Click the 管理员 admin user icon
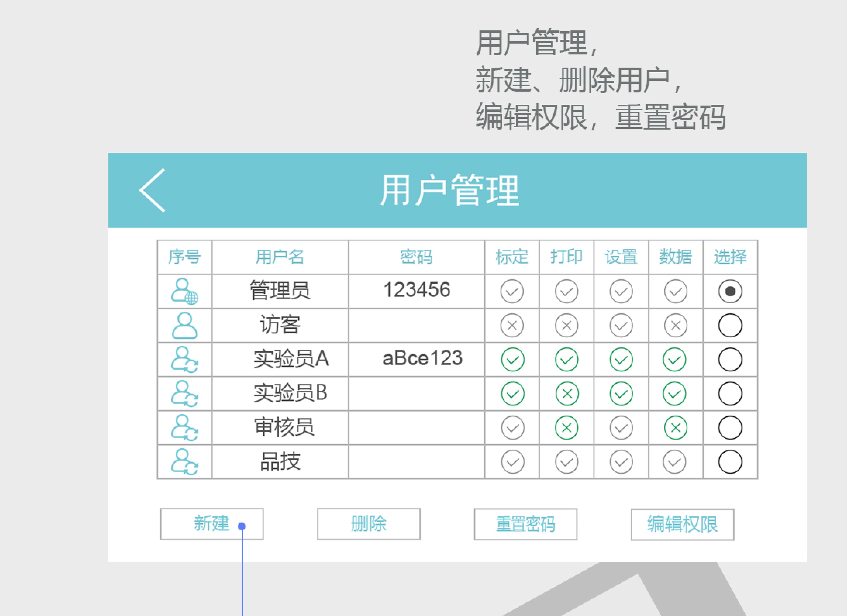Image resolution: width=847 pixels, height=616 pixels. pyautogui.click(x=185, y=291)
